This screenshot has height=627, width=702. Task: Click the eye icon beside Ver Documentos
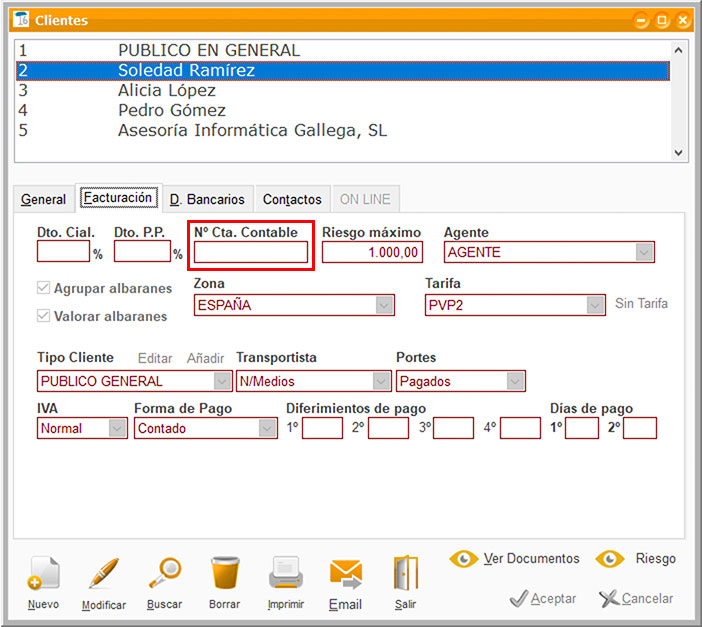click(x=464, y=559)
